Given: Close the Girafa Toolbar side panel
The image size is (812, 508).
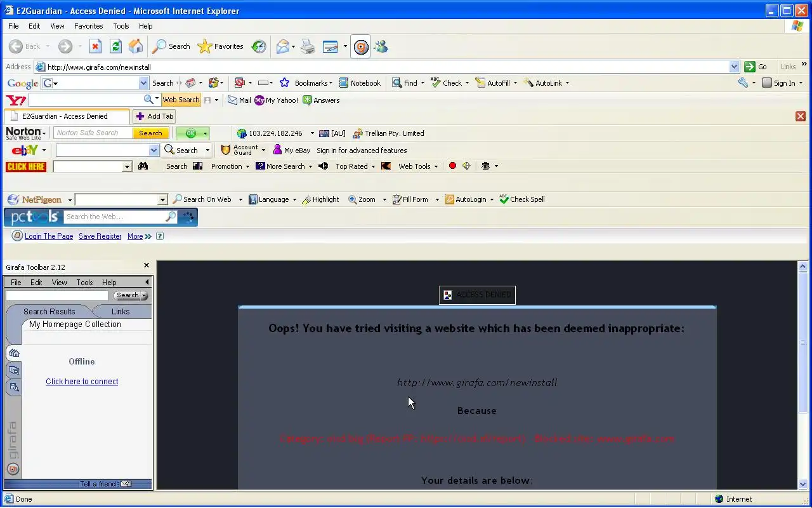Looking at the screenshot, I should click(147, 265).
